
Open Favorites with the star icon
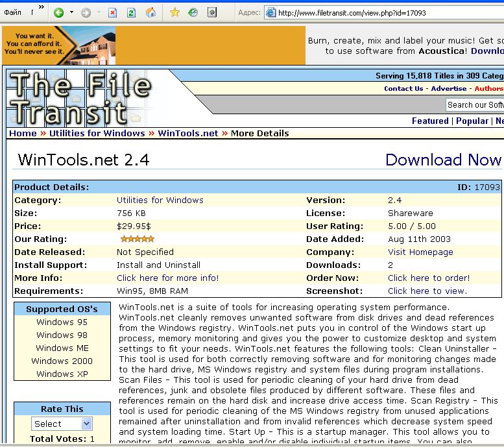pyautogui.click(x=174, y=12)
